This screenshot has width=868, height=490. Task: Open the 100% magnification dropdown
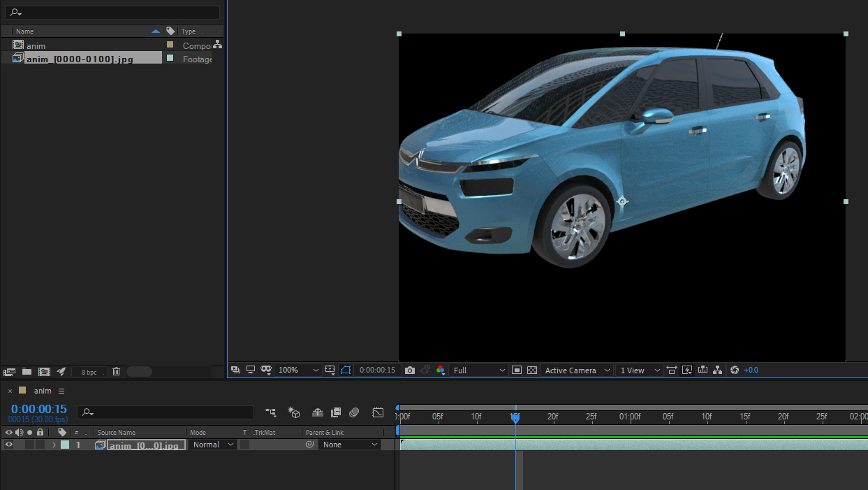298,370
